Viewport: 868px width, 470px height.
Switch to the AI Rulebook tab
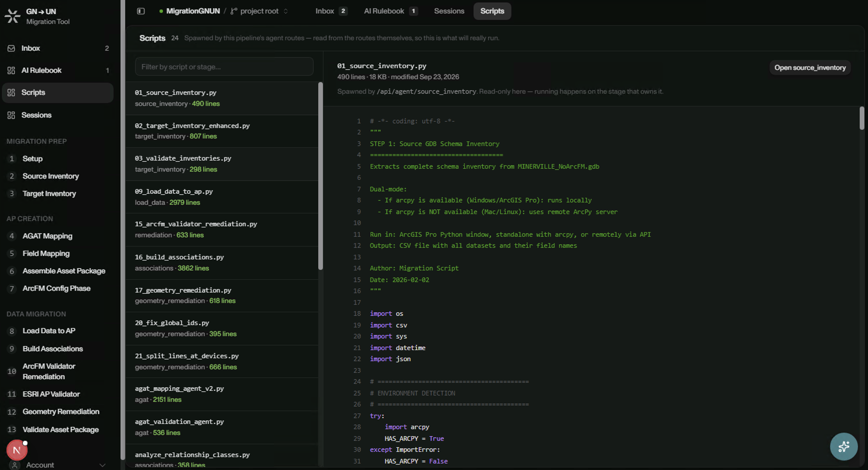coord(391,11)
